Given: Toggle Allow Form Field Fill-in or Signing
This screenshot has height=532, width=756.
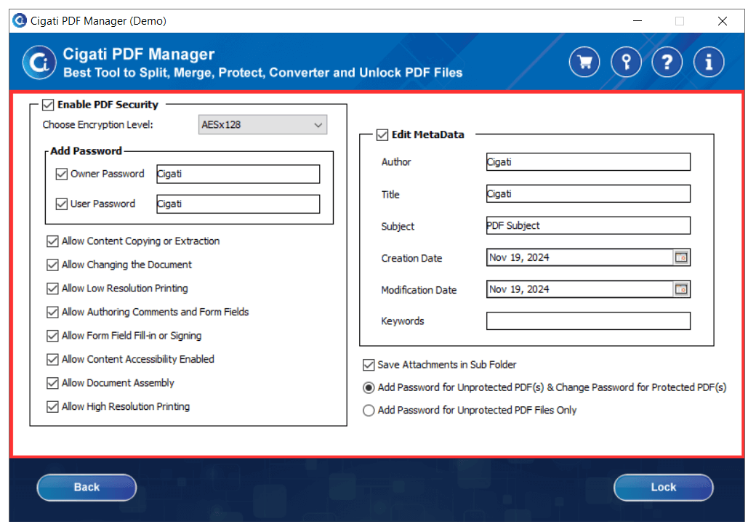Looking at the screenshot, I should [52, 335].
